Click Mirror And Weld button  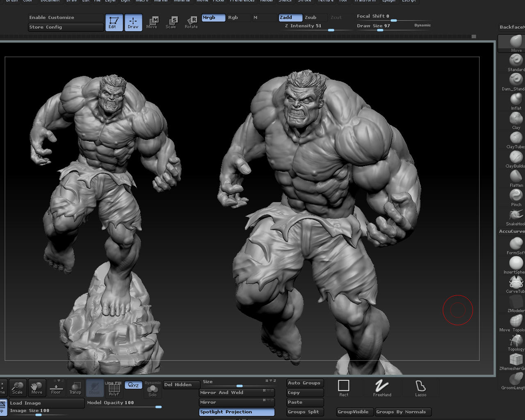point(237,393)
